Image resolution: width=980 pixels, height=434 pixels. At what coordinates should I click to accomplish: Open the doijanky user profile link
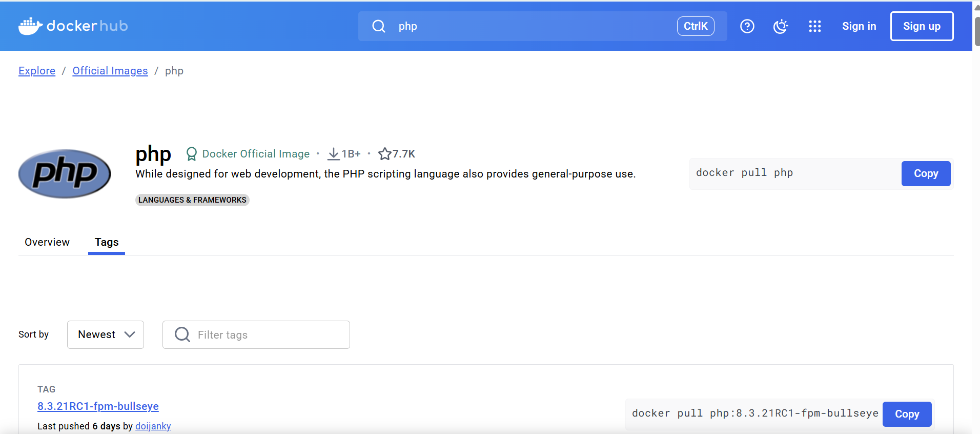153,426
